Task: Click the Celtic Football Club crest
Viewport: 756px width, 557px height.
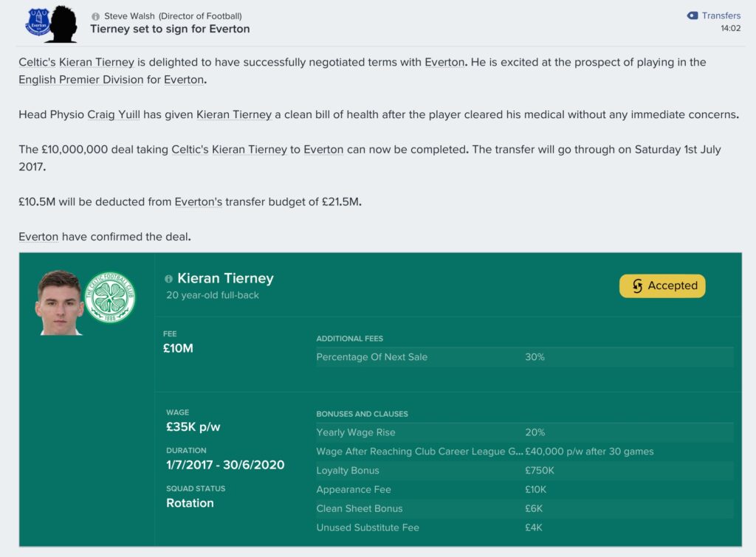Action: [110, 297]
